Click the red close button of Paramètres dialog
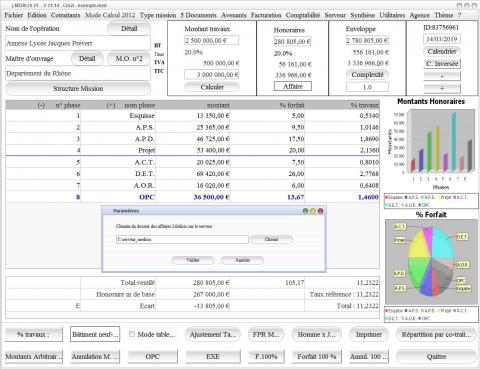 click(321, 211)
